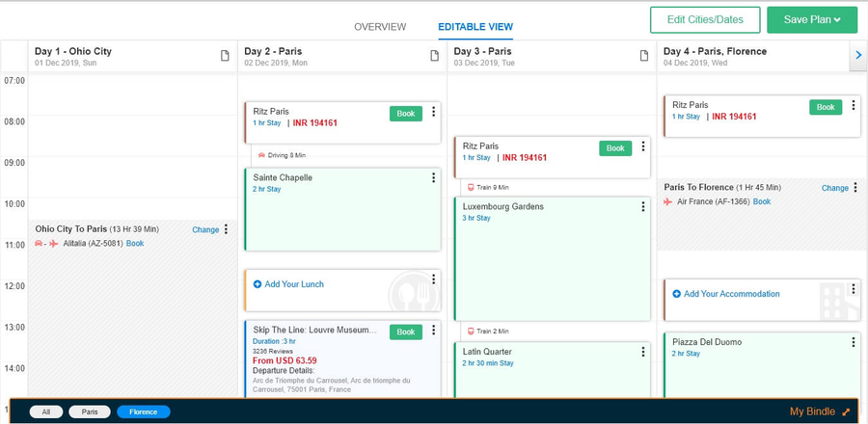Open the Save Plan dropdown
This screenshot has height=424, width=868.
click(x=811, y=20)
